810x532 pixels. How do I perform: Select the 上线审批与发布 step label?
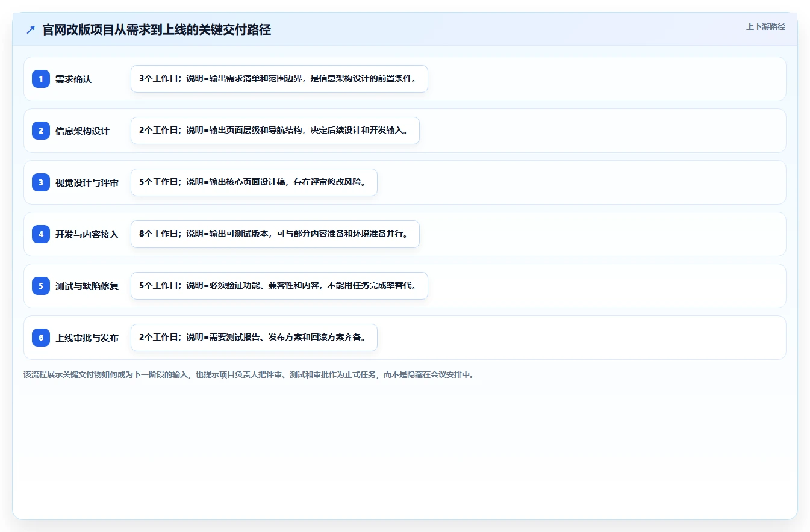point(87,338)
